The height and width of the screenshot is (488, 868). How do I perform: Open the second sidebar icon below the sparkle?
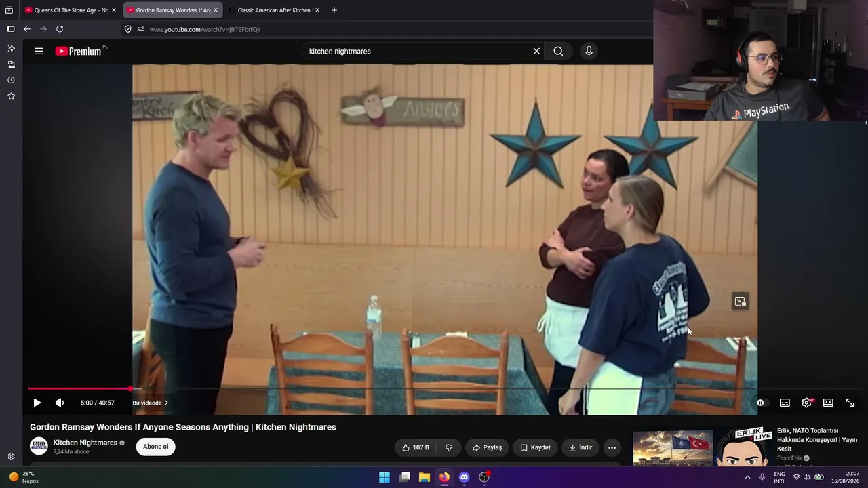coord(11,64)
